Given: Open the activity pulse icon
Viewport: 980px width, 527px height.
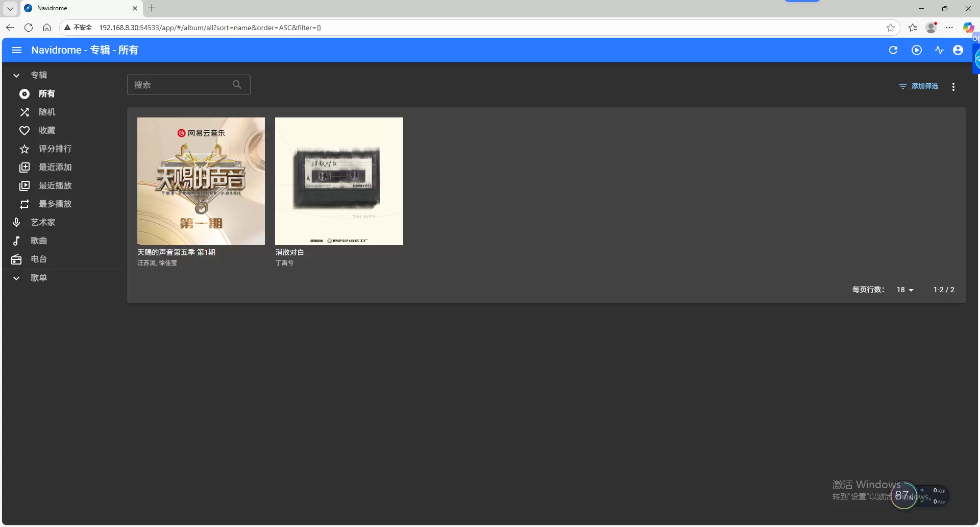Looking at the screenshot, I should [x=939, y=50].
